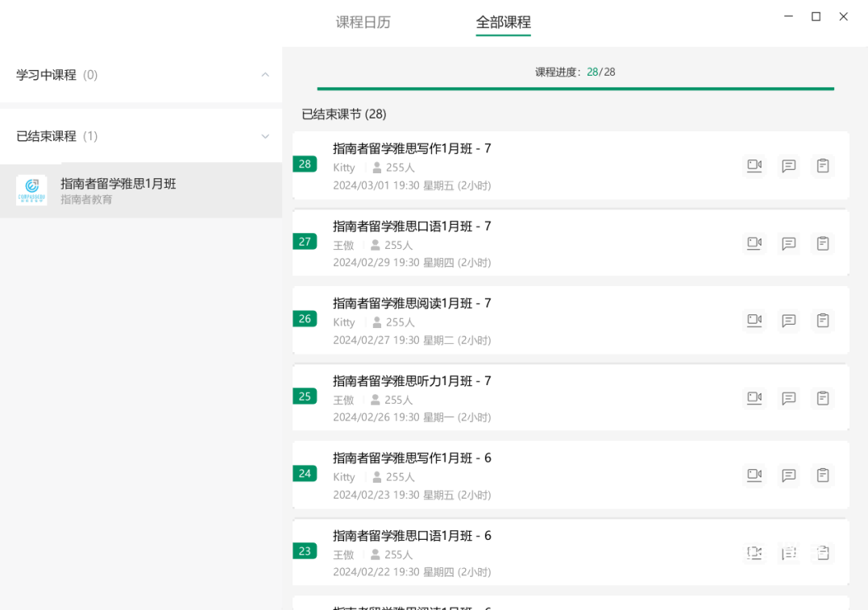Open lesson title 指南者留学雅思写作1月班 - 6

click(412, 458)
